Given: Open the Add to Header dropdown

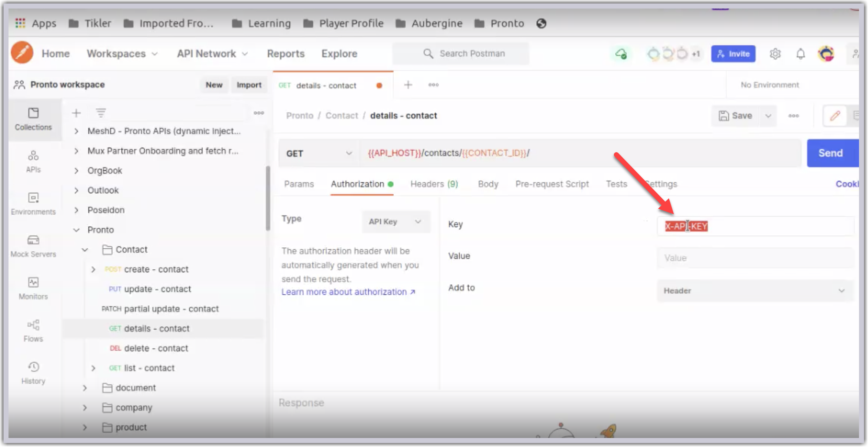Looking at the screenshot, I should (755, 291).
